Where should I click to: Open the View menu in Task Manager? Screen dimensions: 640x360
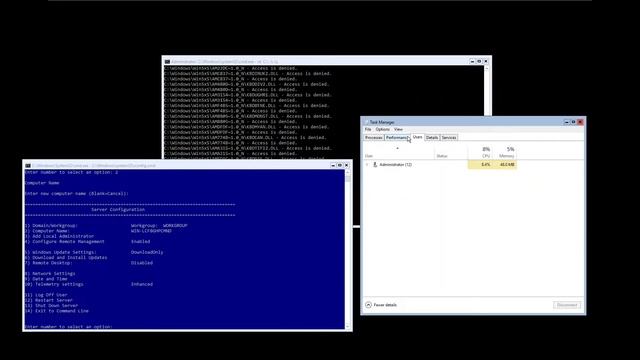[398, 129]
